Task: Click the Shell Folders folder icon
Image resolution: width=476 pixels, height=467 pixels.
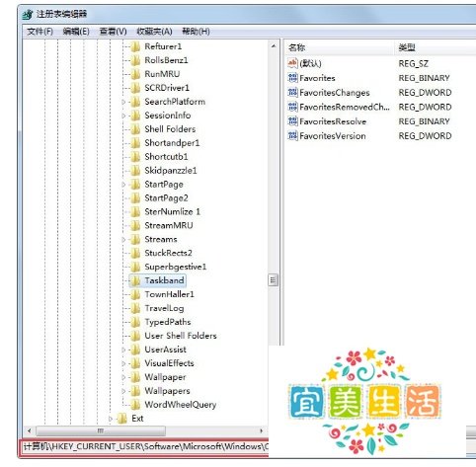Action: pyautogui.click(x=135, y=129)
